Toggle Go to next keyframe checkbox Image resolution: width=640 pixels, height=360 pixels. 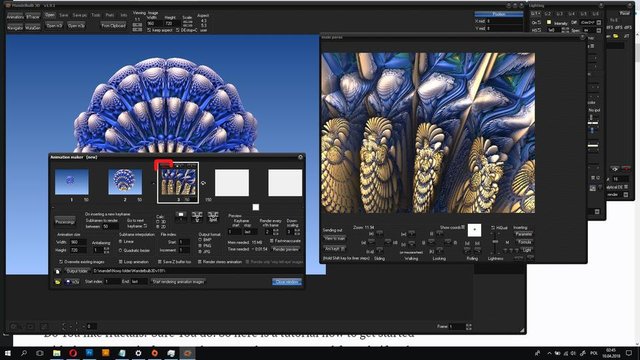point(145,226)
